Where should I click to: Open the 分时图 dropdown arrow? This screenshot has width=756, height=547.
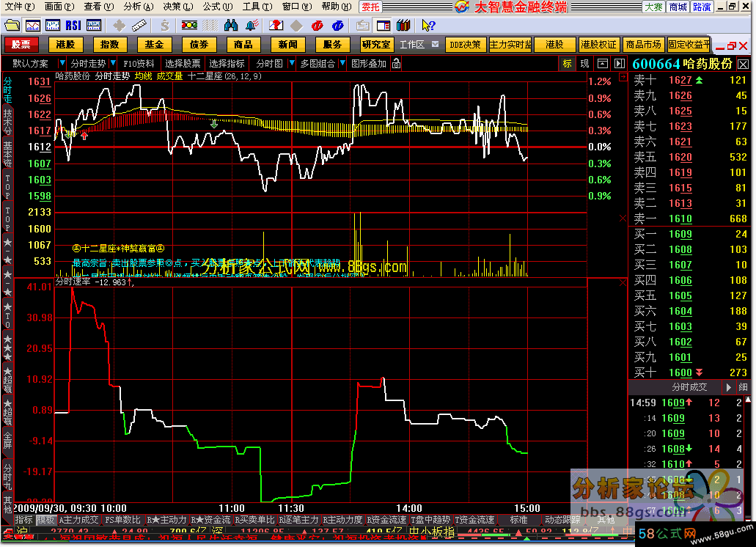pyautogui.click(x=291, y=64)
